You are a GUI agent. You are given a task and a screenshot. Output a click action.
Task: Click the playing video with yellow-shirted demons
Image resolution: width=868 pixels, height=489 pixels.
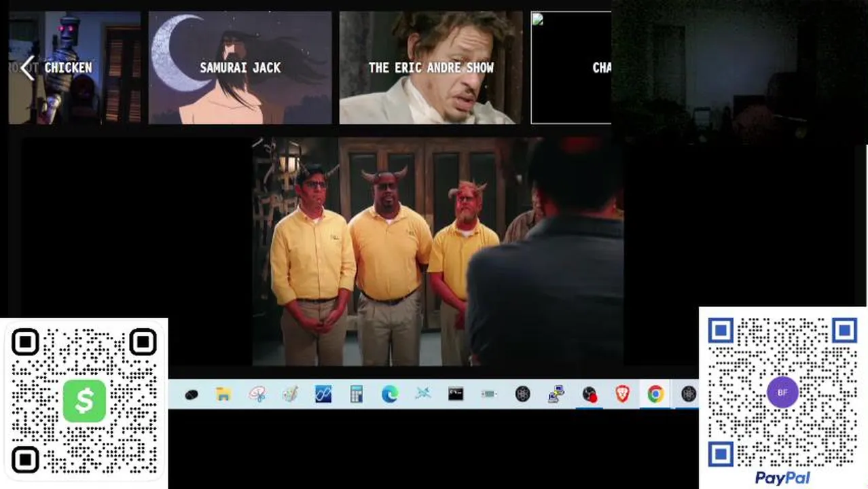(438, 252)
